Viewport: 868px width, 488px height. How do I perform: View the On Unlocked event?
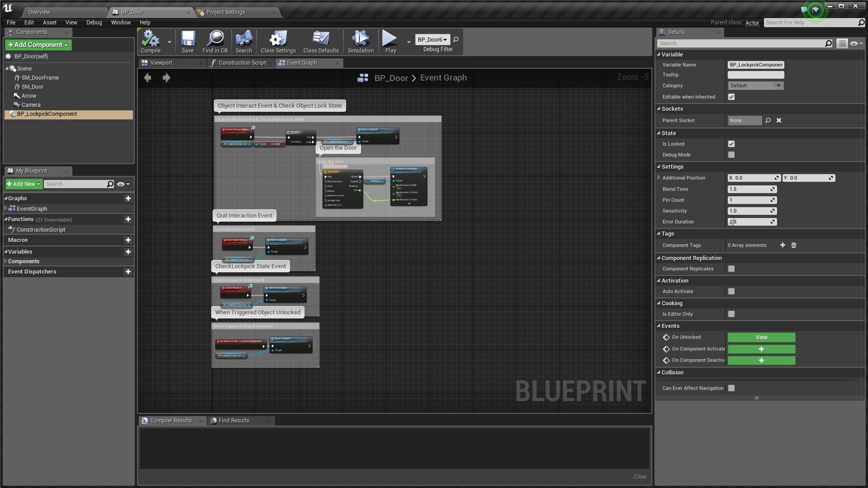[x=761, y=337]
